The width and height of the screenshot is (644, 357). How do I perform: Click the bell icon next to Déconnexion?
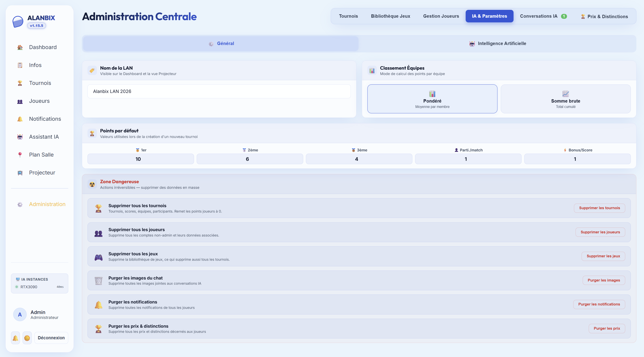click(x=15, y=338)
